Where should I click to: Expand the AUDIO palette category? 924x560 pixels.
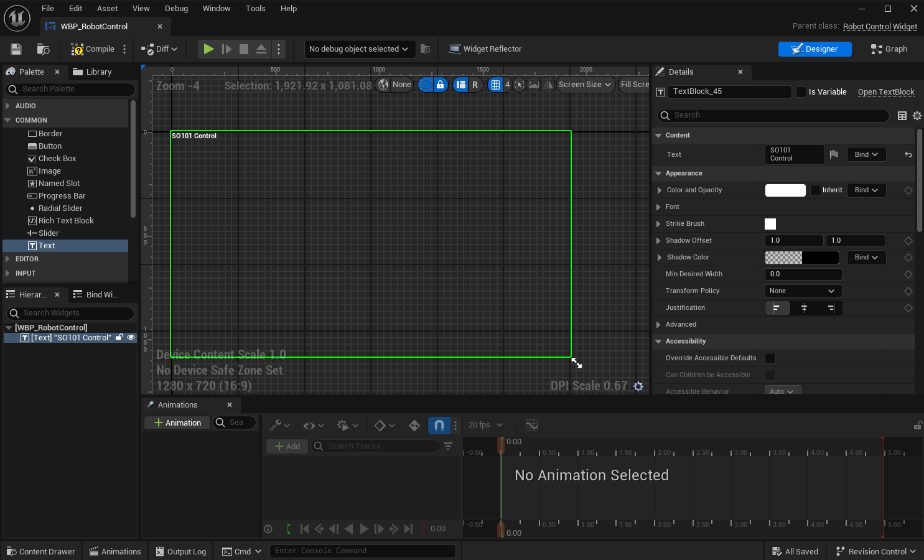click(7, 106)
